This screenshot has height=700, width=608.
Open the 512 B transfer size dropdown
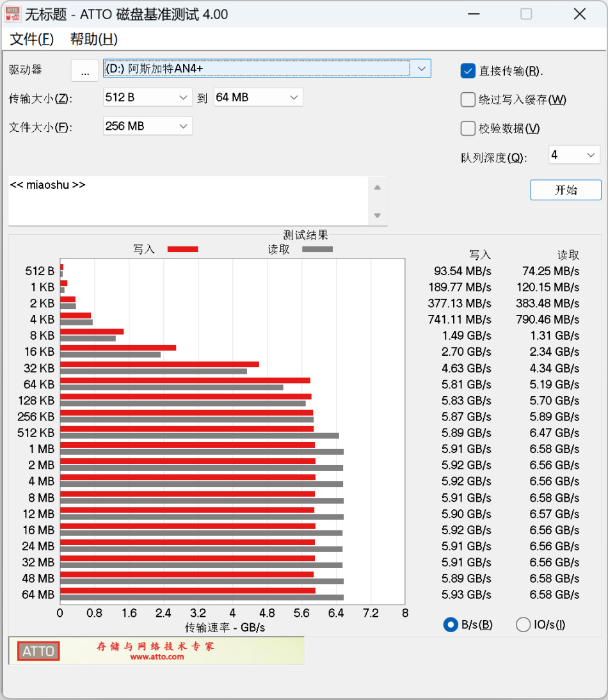[148, 97]
